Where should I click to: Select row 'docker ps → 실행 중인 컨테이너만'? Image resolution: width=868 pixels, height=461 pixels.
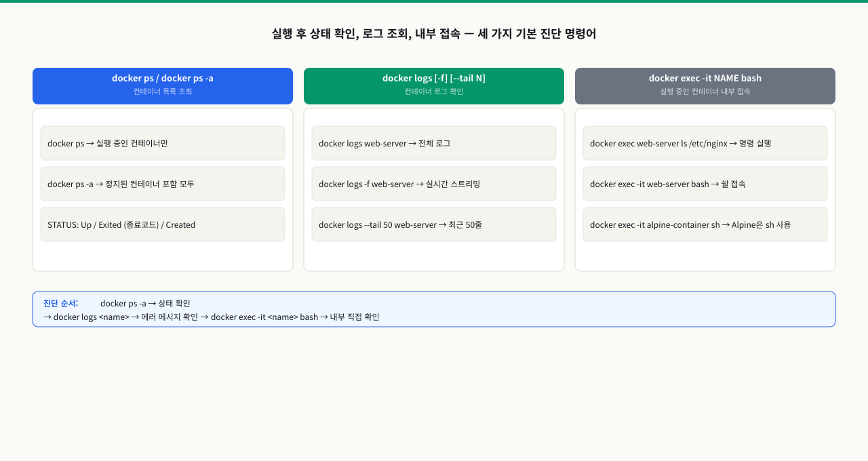[163, 143]
